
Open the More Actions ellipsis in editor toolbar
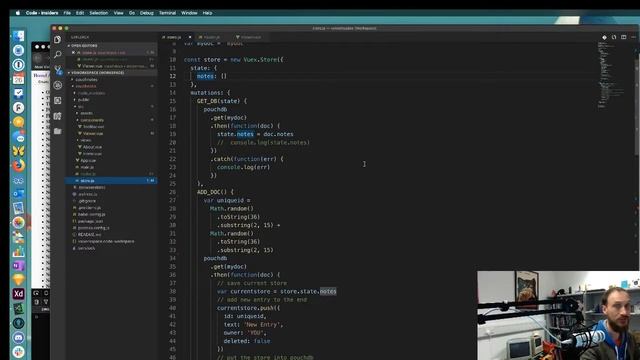pyautogui.click(x=633, y=37)
